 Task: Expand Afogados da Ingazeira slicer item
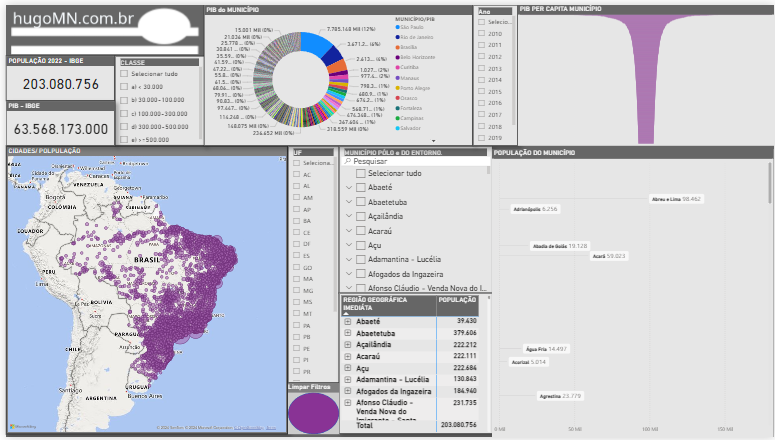click(348, 273)
